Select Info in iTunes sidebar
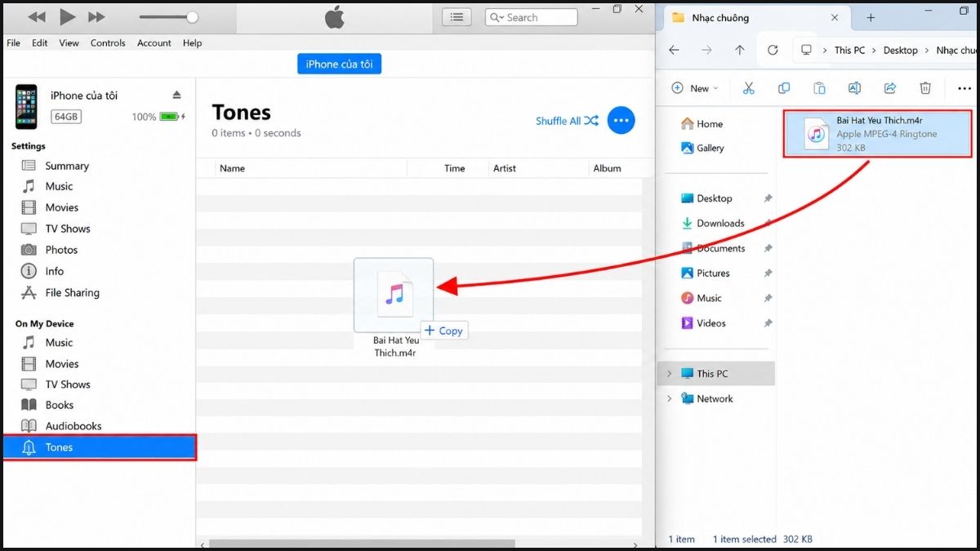Screen dimensions: 980x551 pos(55,271)
